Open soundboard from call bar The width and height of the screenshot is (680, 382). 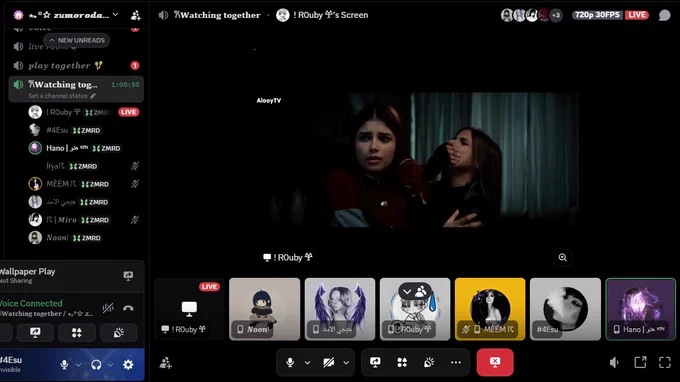(x=429, y=362)
